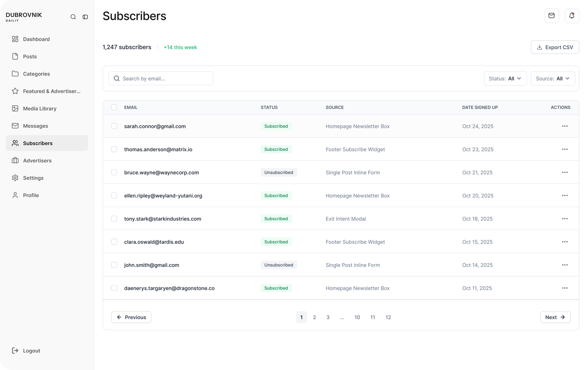Navigate to Advertisers in sidebar

[47, 160]
